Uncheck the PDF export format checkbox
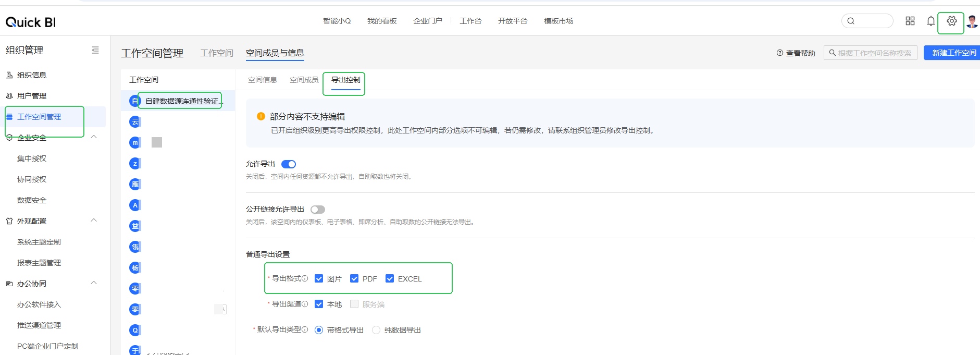The image size is (980, 355). tap(354, 279)
